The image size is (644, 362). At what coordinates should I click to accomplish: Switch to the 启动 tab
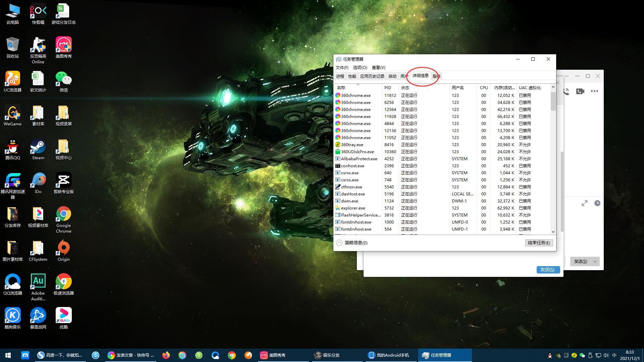coord(392,76)
